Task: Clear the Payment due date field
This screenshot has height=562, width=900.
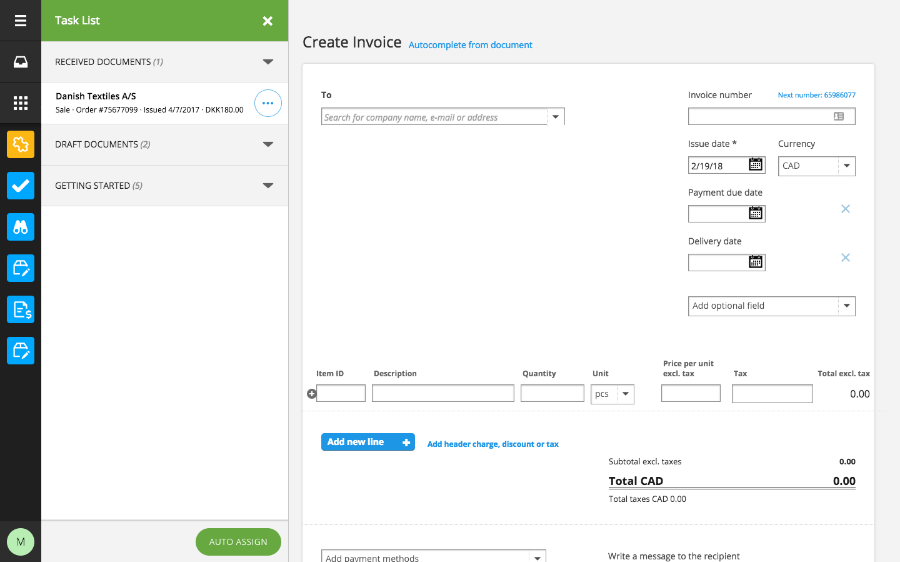Action: click(x=845, y=208)
